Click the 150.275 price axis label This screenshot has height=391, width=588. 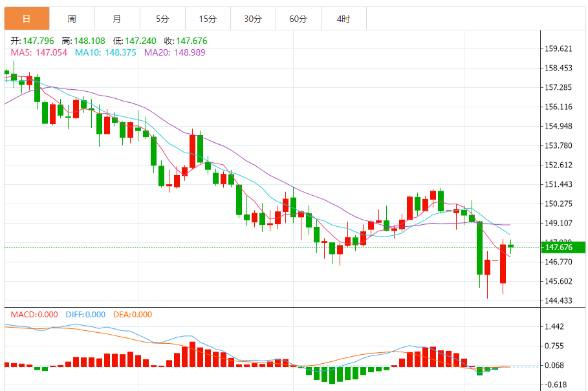point(558,204)
